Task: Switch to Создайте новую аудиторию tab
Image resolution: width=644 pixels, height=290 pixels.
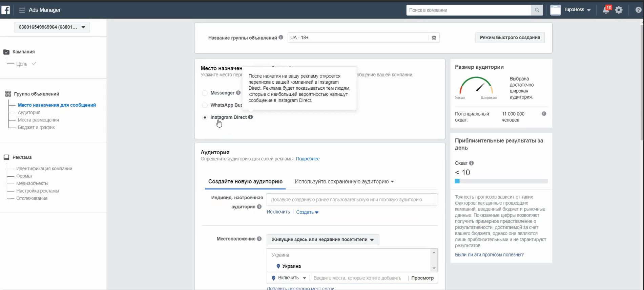Action: [x=245, y=182]
